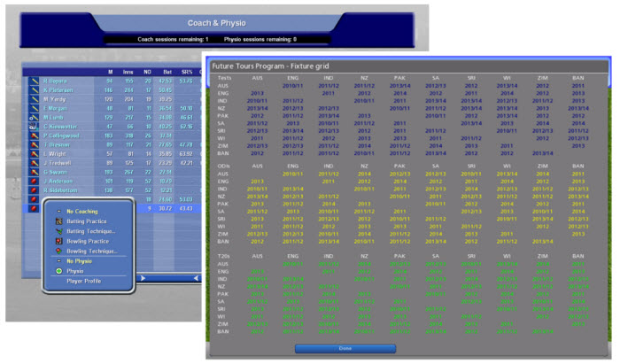Choose the Batting Technique menu entry
The width and height of the screenshot is (620, 364).
pos(92,230)
